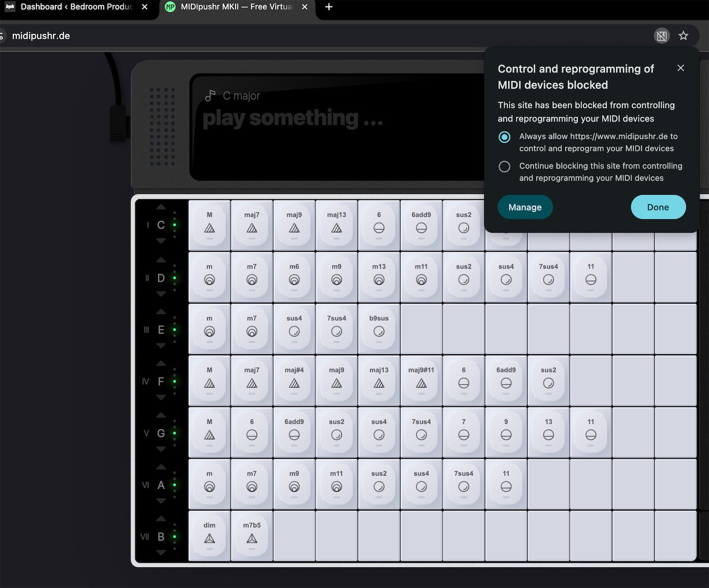This screenshot has width=709, height=588.
Task: Select Continue blocking this site radio option
Action: (504, 166)
